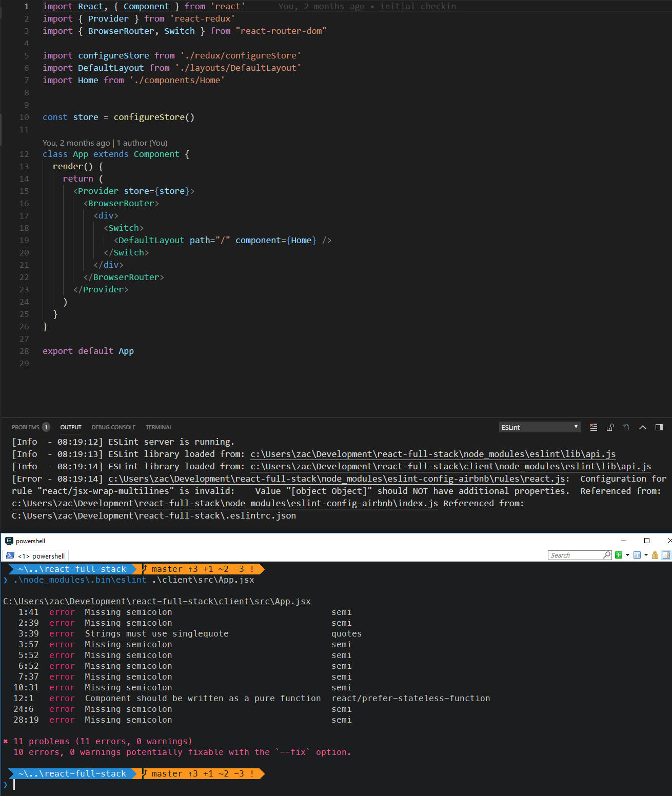Click the 'quotes' rule name in terminal
The height and width of the screenshot is (796, 672).
347,634
